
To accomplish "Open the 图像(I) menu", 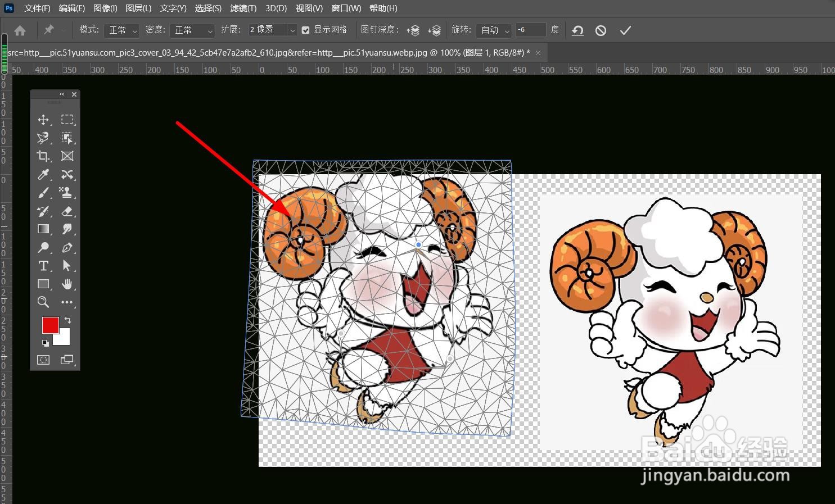I will 105,8.
